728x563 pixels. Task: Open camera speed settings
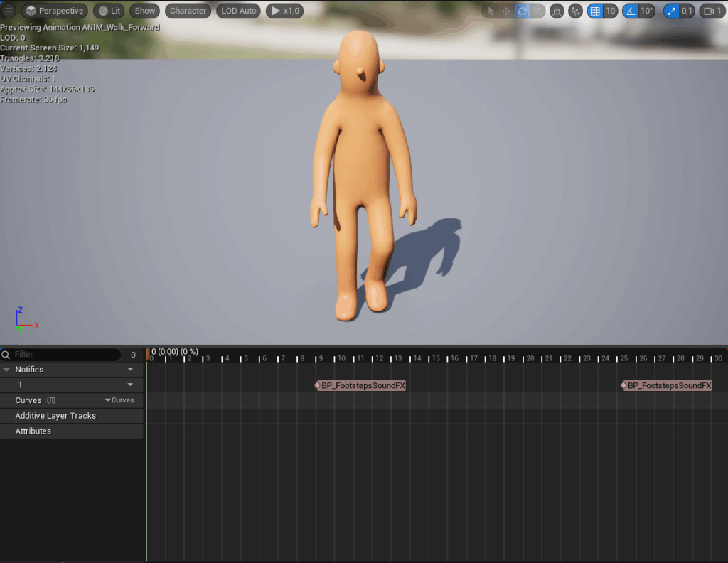[711, 11]
